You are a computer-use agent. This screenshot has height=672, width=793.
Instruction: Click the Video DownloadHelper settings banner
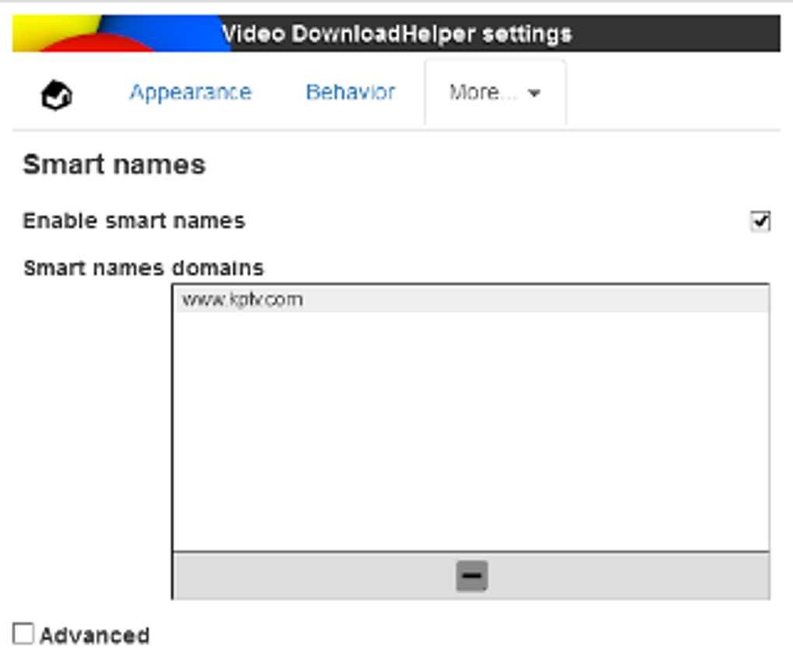coord(396,34)
